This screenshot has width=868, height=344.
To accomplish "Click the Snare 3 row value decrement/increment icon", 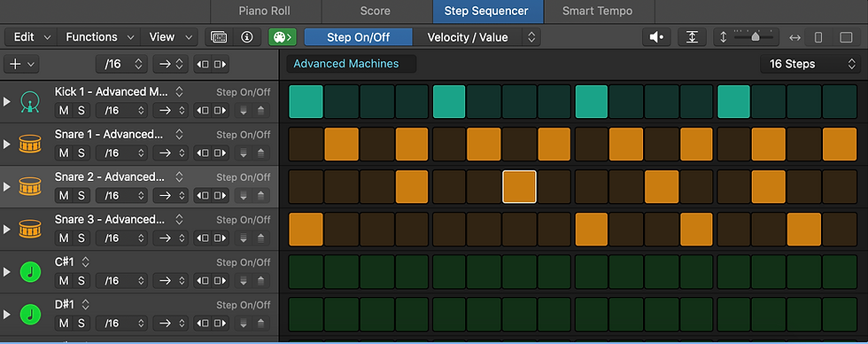I will 252,238.
